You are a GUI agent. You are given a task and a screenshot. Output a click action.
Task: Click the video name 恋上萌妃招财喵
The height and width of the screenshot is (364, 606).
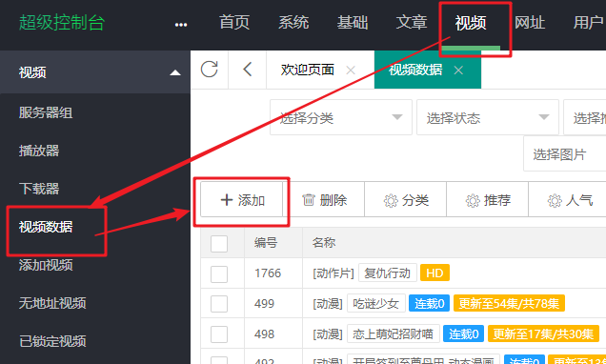click(394, 334)
